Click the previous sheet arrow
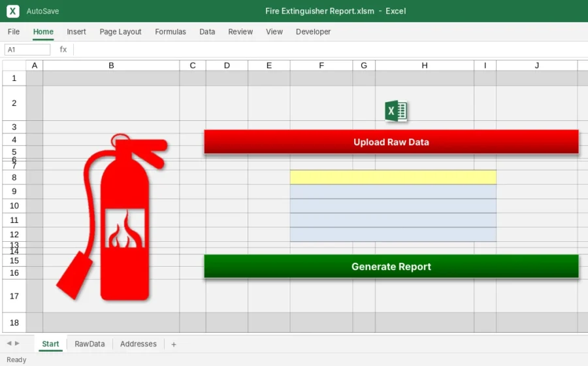 pyautogui.click(x=9, y=343)
